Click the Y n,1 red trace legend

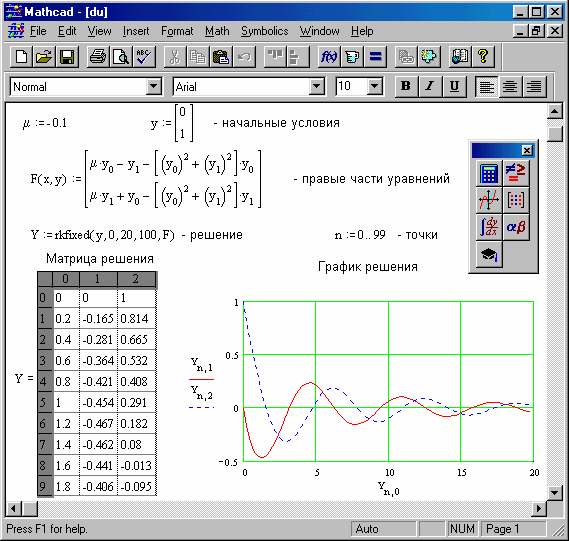click(x=202, y=369)
